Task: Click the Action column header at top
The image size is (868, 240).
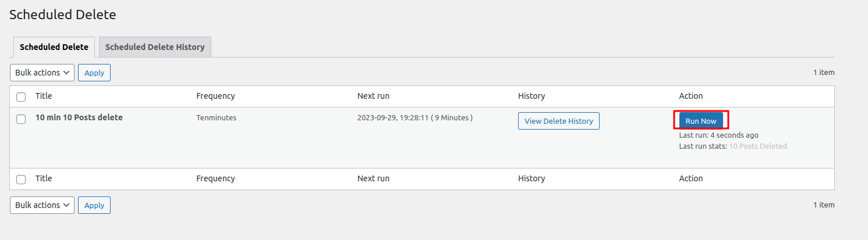Action: tap(691, 96)
